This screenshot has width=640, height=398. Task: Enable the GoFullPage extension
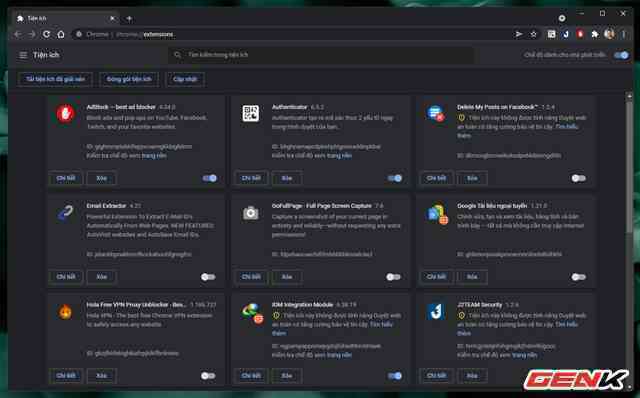point(393,277)
